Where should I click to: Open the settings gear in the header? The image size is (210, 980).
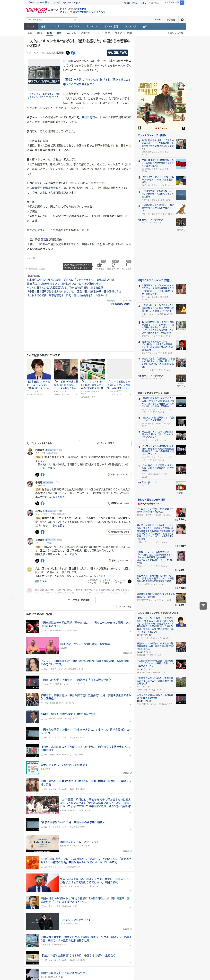click(182, 20)
